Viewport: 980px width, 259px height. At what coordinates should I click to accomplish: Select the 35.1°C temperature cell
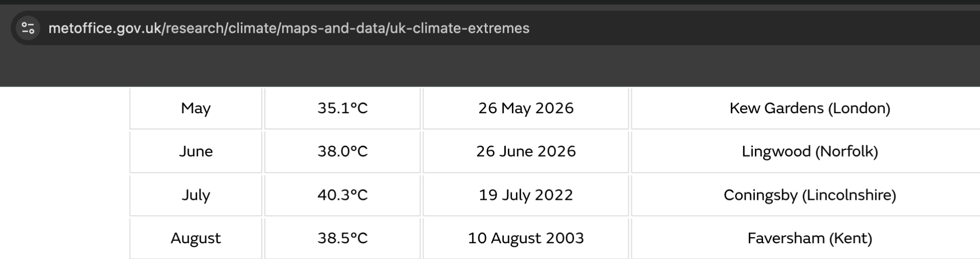point(342,108)
